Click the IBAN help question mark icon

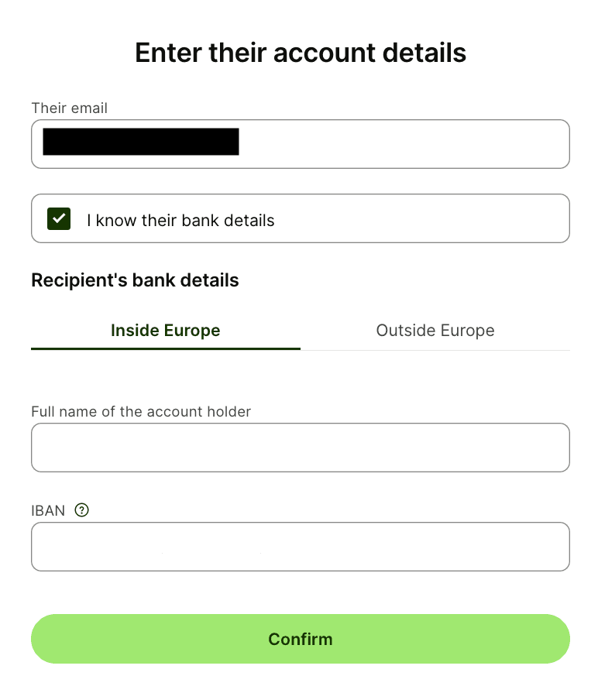[82, 510]
